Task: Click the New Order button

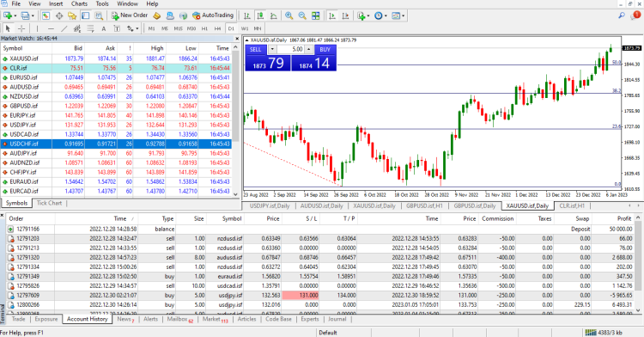Action: pyautogui.click(x=130, y=15)
